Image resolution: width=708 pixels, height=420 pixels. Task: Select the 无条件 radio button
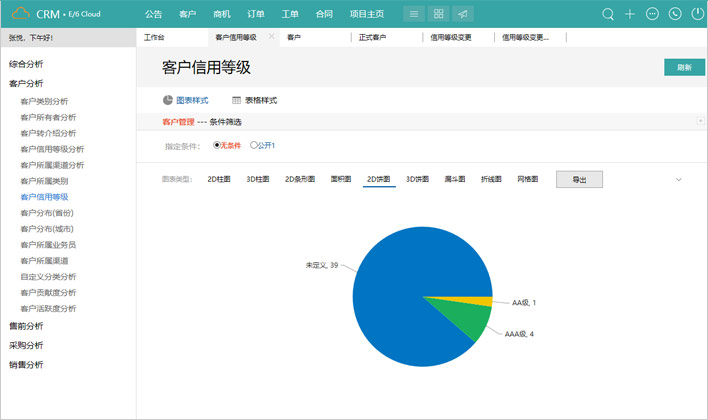point(217,146)
